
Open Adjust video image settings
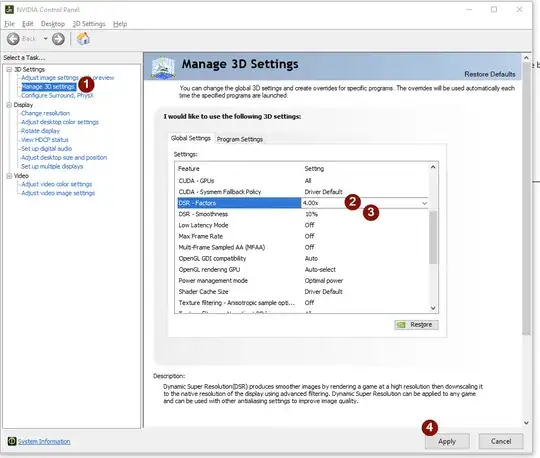(58, 193)
